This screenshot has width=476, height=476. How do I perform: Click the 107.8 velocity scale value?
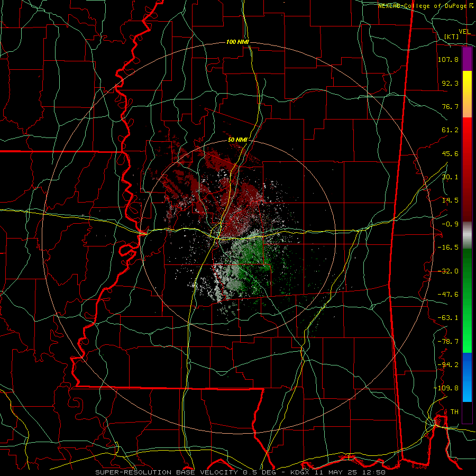(x=448, y=59)
